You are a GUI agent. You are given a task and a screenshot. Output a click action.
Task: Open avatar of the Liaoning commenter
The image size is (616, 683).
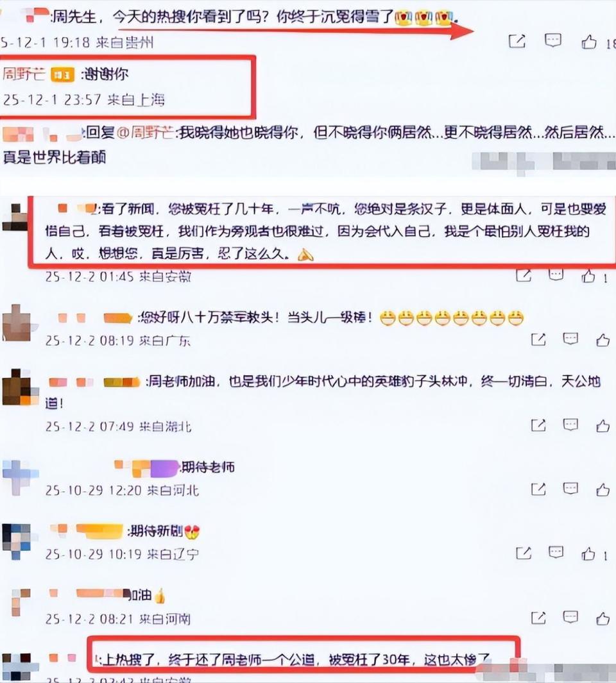pos(17,541)
